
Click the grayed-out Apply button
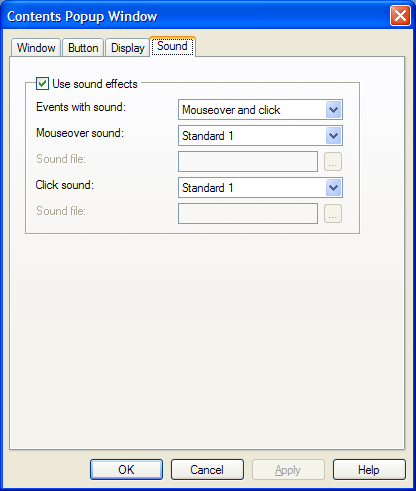coord(288,470)
